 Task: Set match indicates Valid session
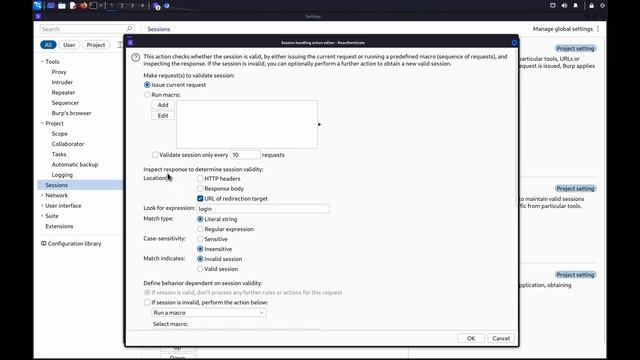[x=200, y=269]
